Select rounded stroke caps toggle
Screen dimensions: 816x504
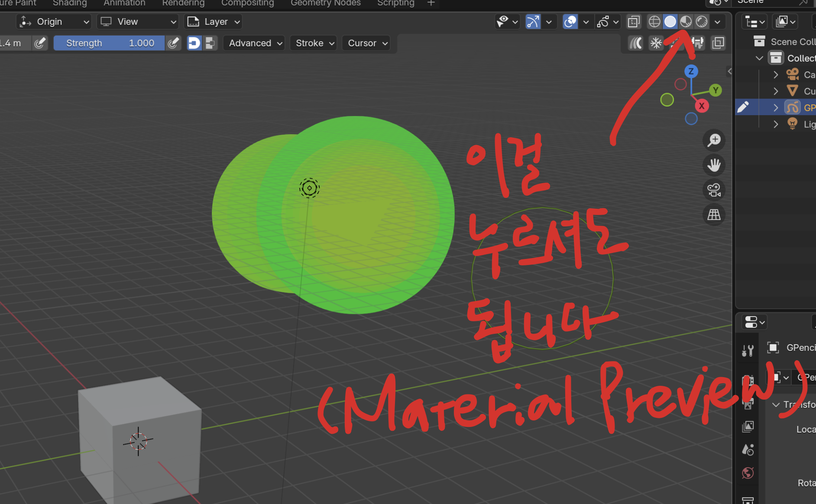coord(194,43)
